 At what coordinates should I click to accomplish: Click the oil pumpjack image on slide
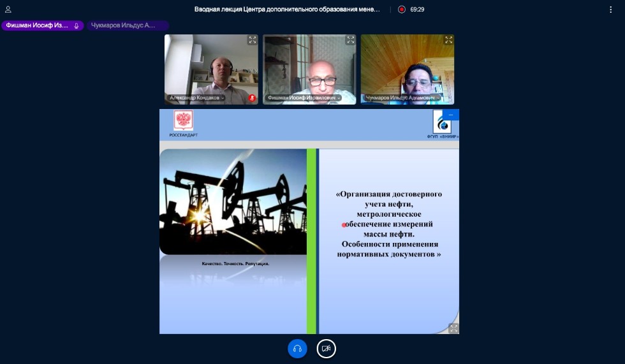click(x=233, y=201)
